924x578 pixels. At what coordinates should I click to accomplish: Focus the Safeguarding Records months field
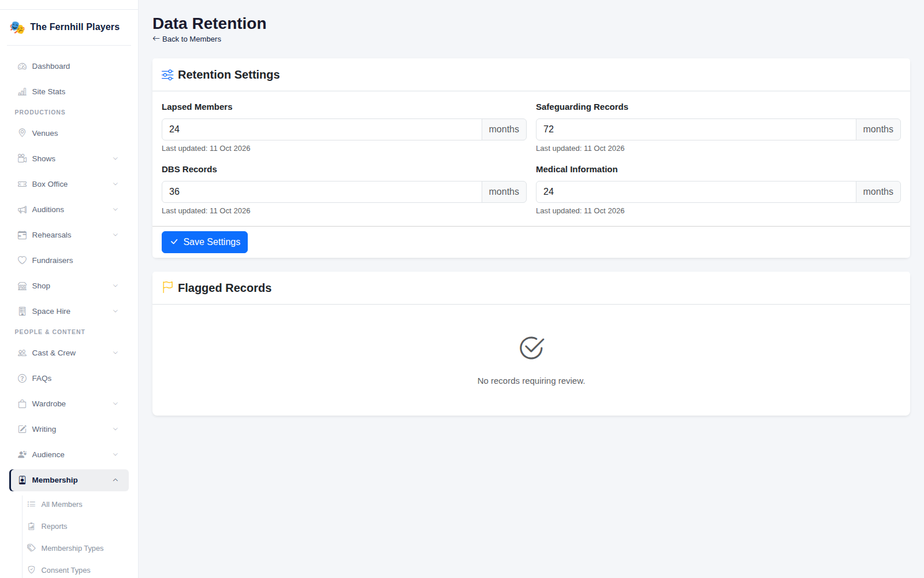point(696,129)
